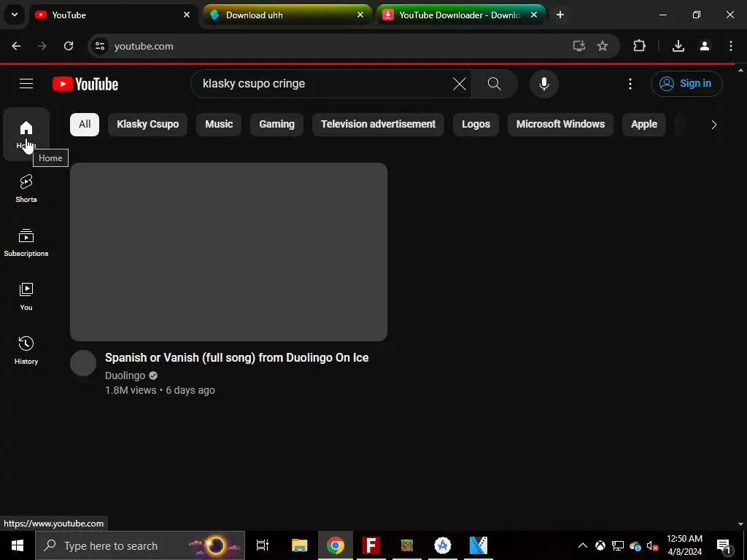This screenshot has width=747, height=560.
Task: Open the Chrome profile icon
Action: tap(705, 46)
